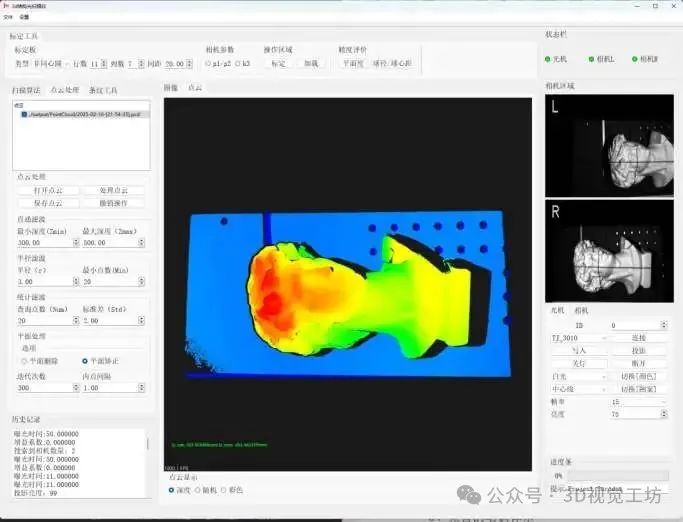Switch to the 图像 view tab

click(171, 88)
